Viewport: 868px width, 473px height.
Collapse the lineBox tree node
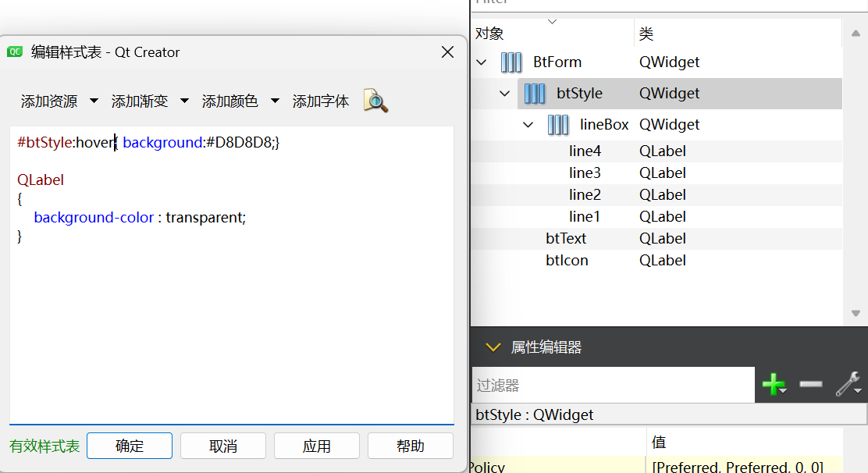click(528, 125)
